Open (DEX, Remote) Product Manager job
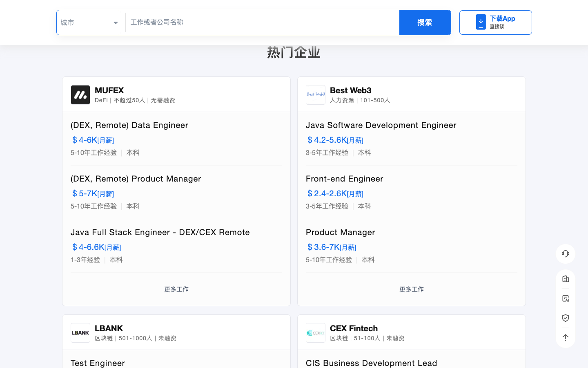The image size is (588, 368). point(136,179)
